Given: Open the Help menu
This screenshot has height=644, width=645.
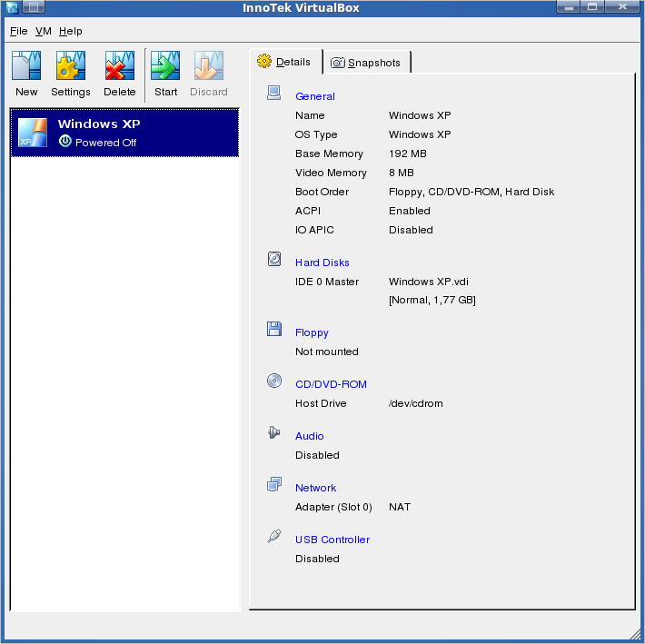Looking at the screenshot, I should [71, 31].
